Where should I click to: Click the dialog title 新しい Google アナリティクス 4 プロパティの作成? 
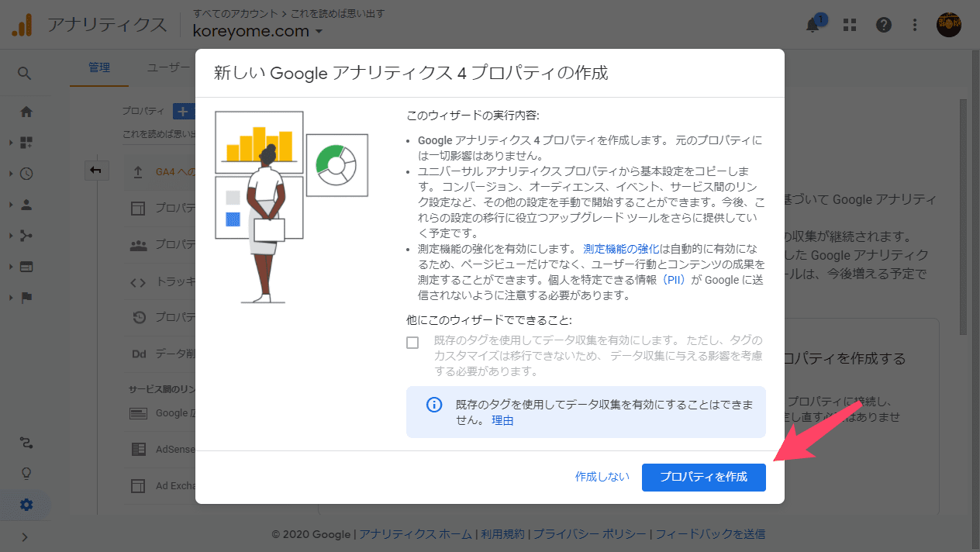pyautogui.click(x=411, y=73)
